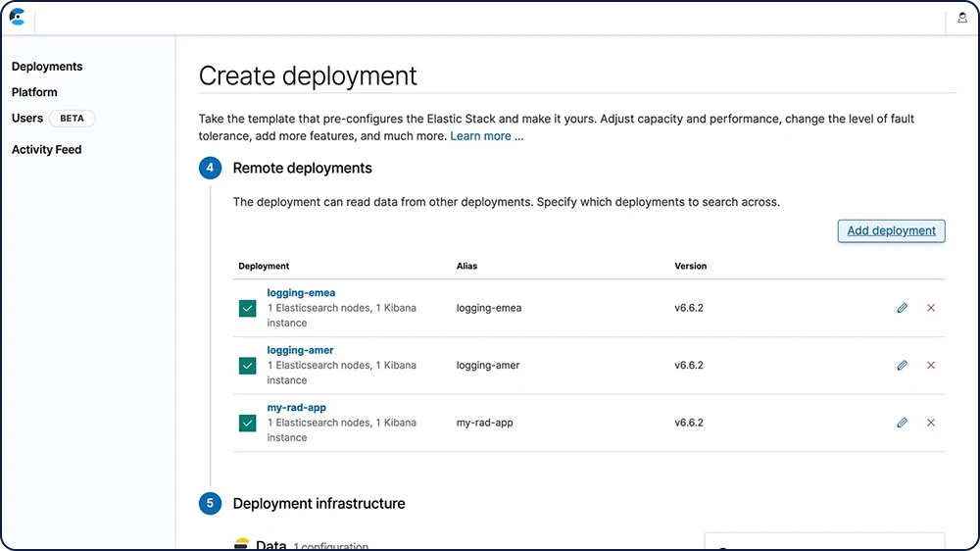Follow the Learn more link
The width and height of the screenshot is (980, 551).
tap(487, 135)
